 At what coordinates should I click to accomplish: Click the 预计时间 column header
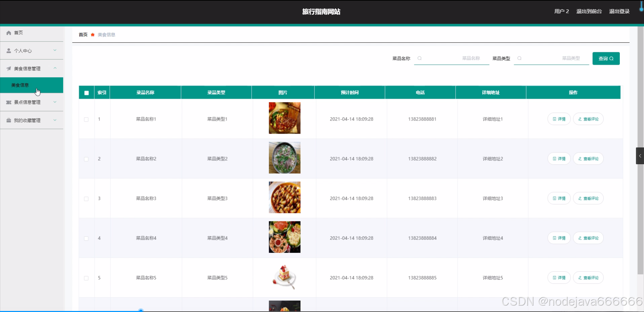coord(350,92)
